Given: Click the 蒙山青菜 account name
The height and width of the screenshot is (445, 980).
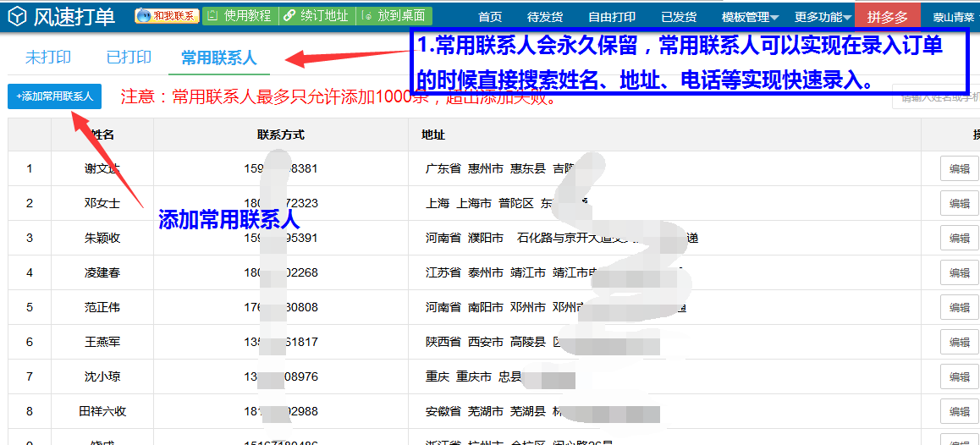Looking at the screenshot, I should (954, 18).
